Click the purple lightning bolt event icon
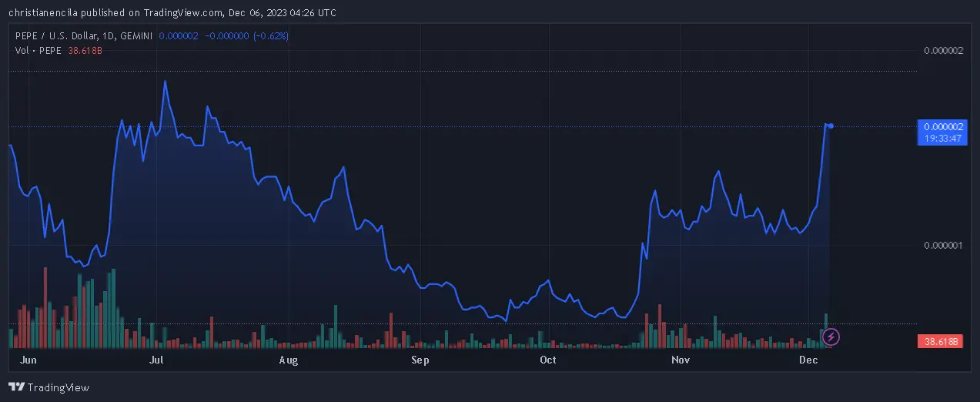The height and width of the screenshot is (402, 980). (831, 337)
